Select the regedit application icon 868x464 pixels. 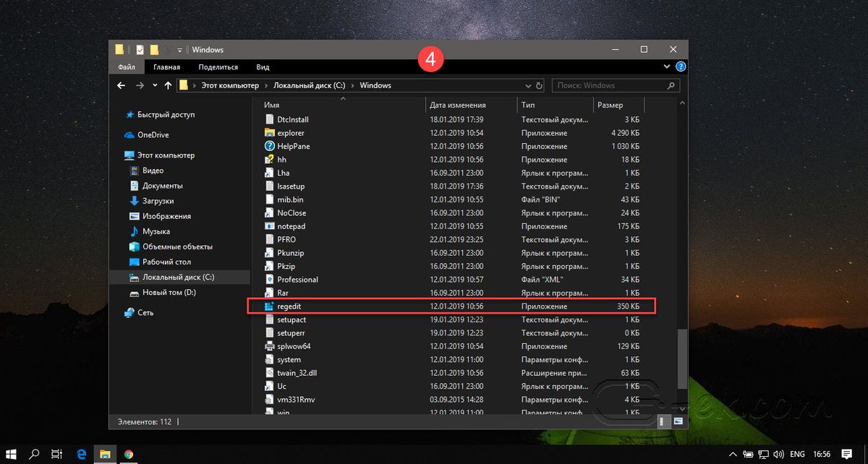[x=270, y=306]
